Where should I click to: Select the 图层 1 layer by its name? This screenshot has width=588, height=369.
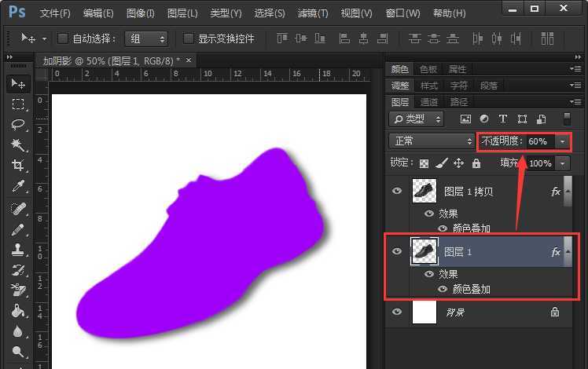click(458, 252)
